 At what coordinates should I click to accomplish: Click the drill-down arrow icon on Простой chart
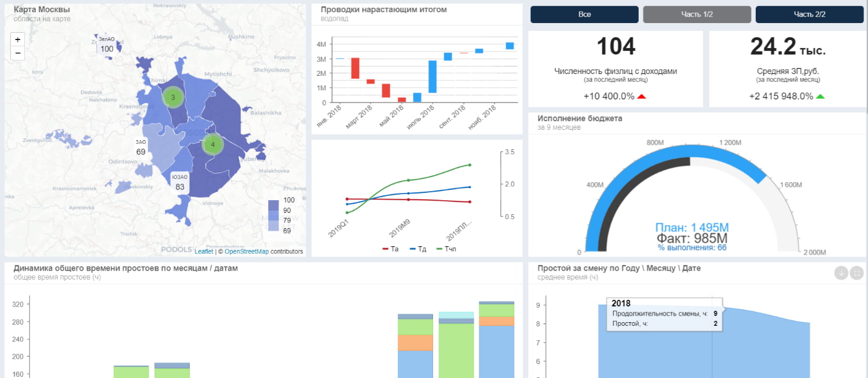pos(841,273)
